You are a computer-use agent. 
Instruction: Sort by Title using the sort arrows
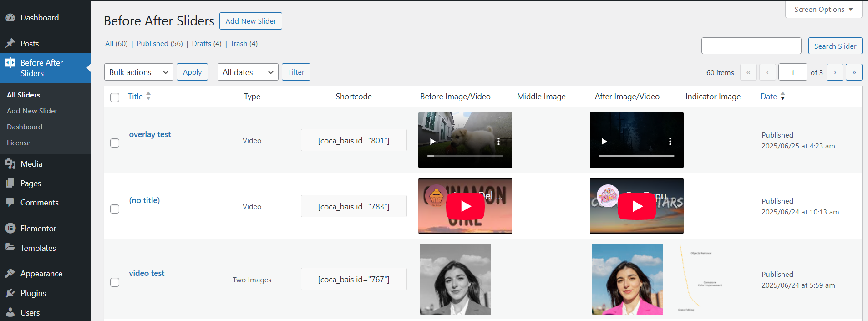click(x=148, y=96)
